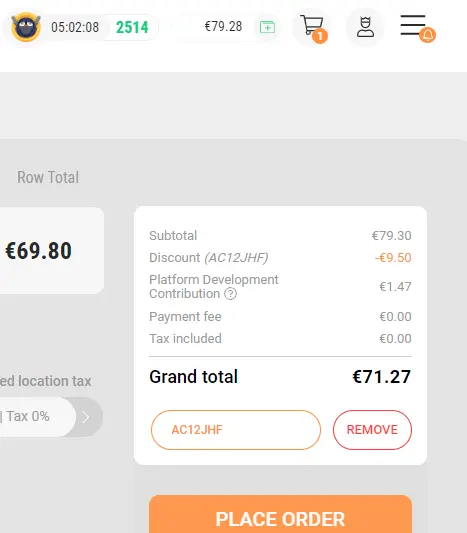Image resolution: width=467 pixels, height=533 pixels.
Task: Click the 05:02:08 countdown timer
Action: 75,27
